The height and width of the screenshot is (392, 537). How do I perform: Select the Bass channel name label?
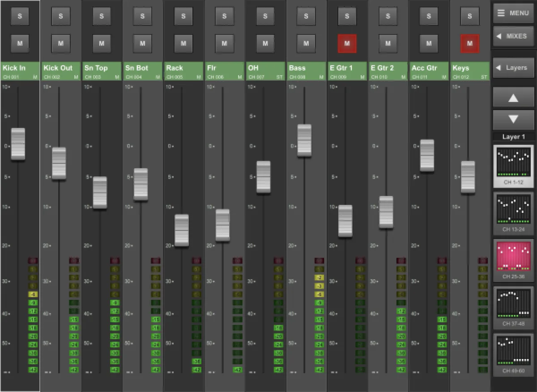(x=307, y=71)
